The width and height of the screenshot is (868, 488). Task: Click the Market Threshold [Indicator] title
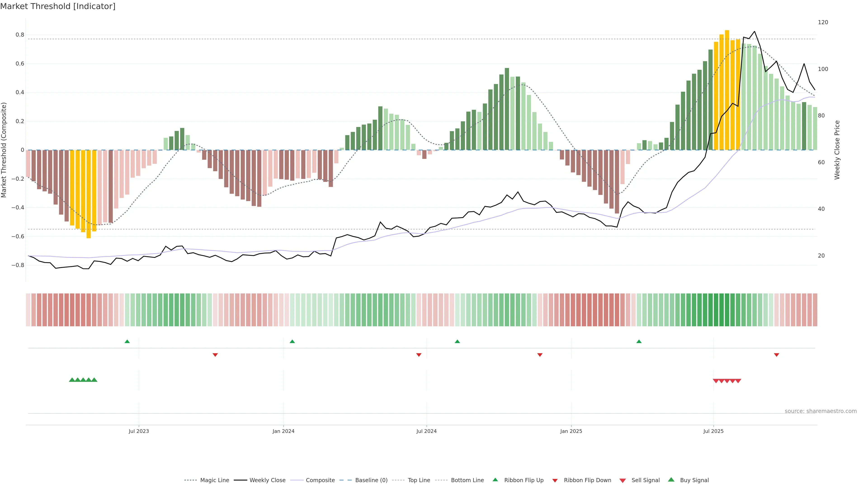58,6
